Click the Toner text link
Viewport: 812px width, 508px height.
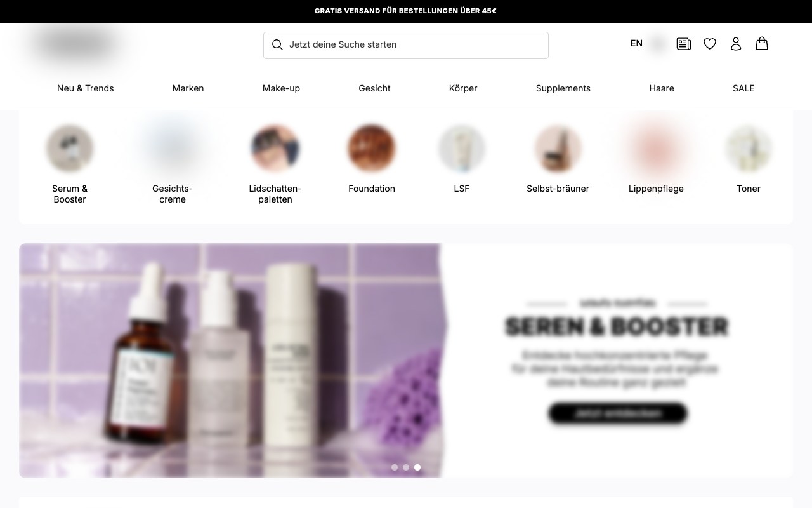749,189
